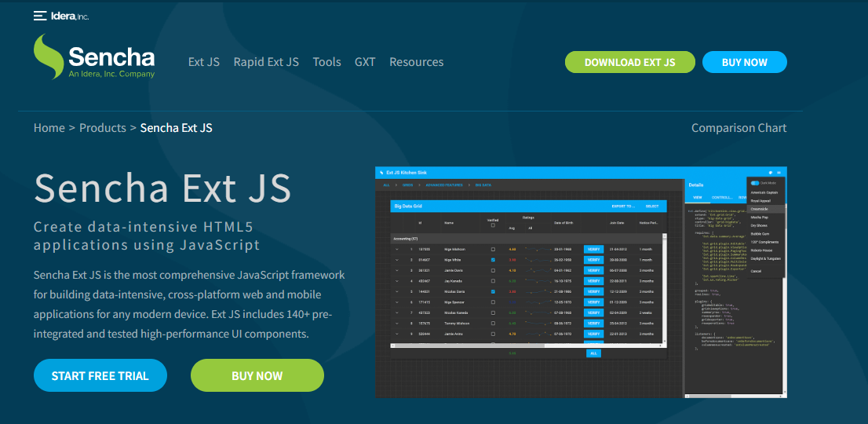Open the EXPORT TO... menu in Big Data Grid
Image resolution: width=868 pixels, height=424 pixels.
[x=623, y=207]
